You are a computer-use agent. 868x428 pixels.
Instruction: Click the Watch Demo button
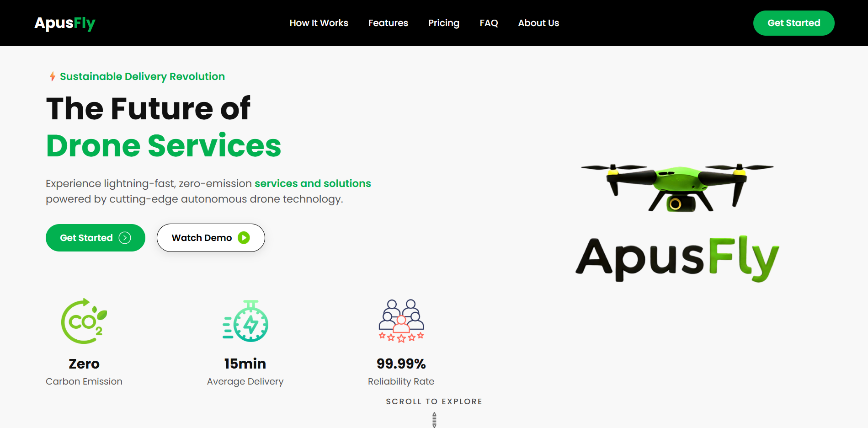point(211,237)
